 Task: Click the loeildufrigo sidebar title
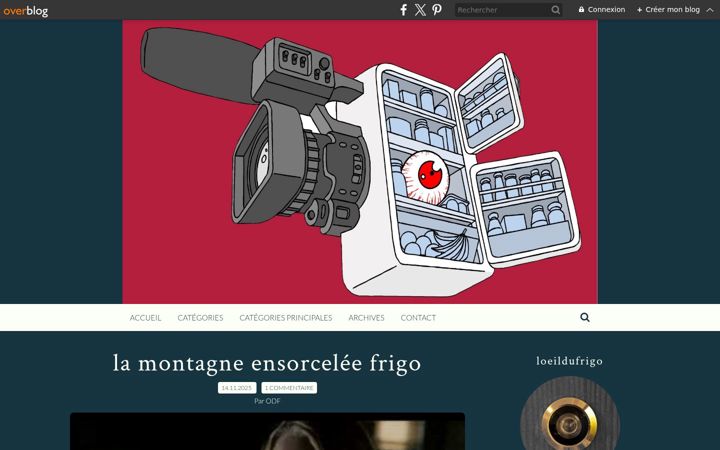click(569, 361)
